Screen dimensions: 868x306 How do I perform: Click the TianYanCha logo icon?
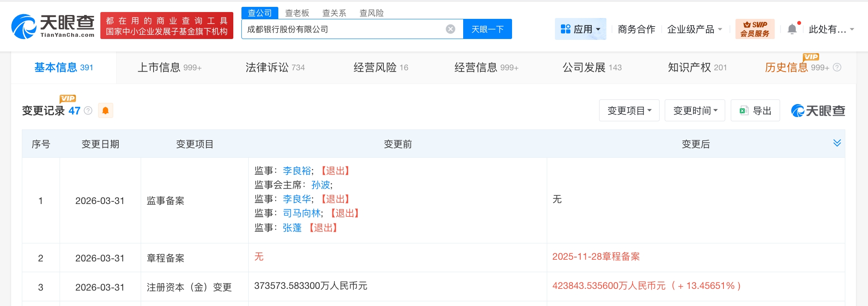click(24, 27)
